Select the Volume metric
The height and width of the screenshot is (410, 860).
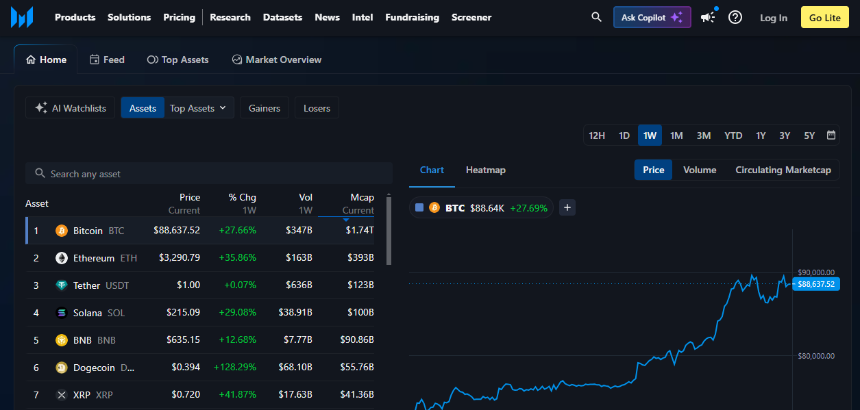click(x=699, y=170)
